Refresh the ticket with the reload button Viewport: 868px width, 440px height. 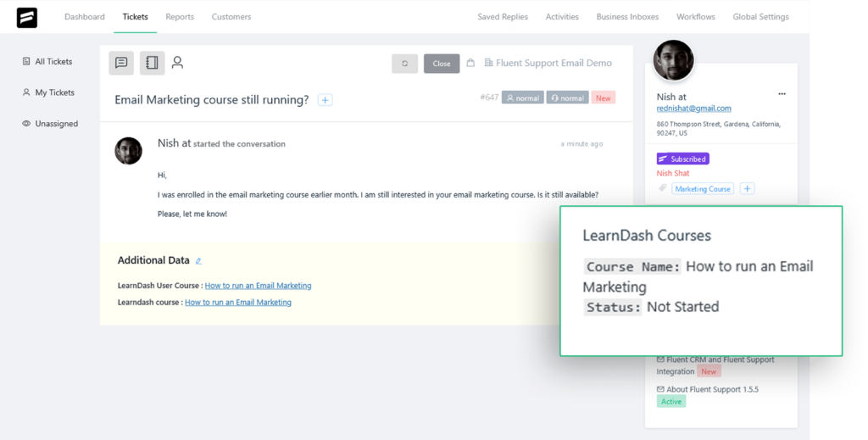coord(404,64)
